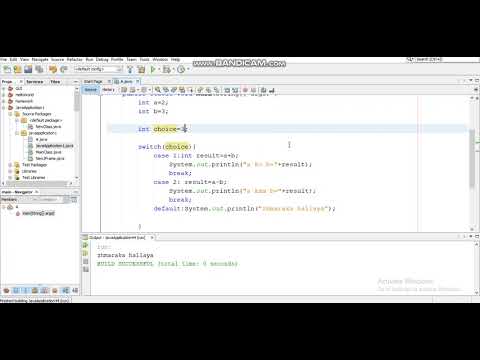Click the Save All toolbar icon
Image resolution: width=480 pixels, height=360 pixels.
[39, 69]
